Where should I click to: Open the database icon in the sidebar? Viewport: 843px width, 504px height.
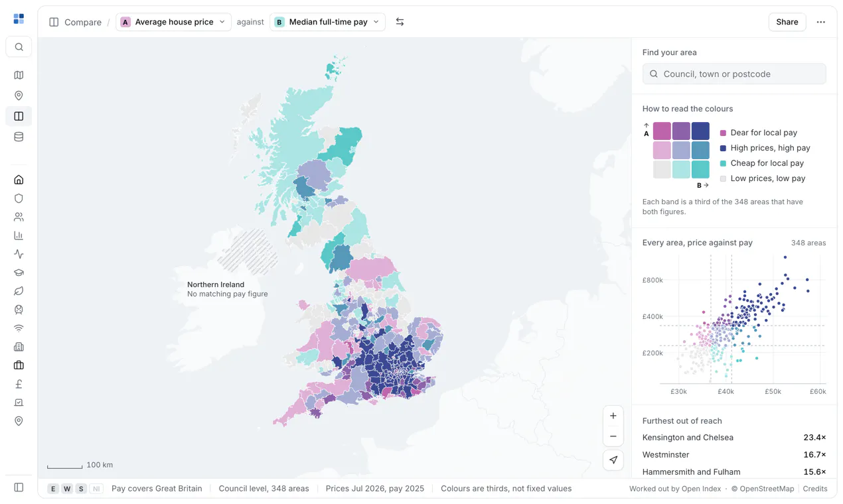tap(19, 137)
